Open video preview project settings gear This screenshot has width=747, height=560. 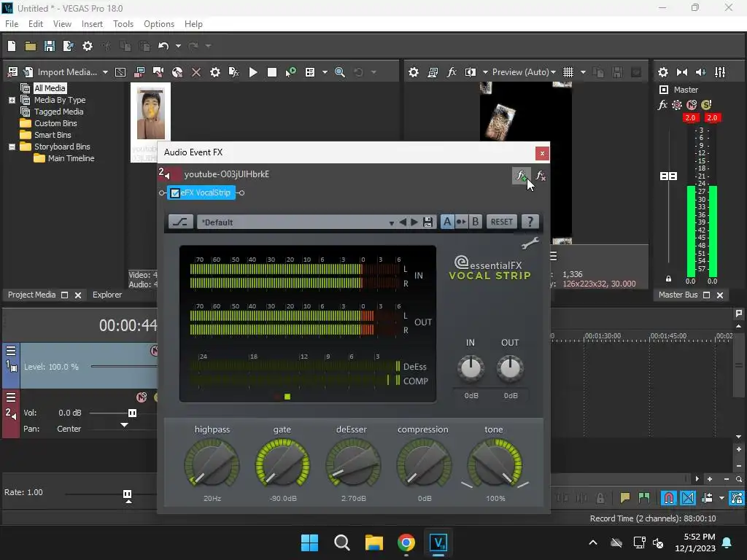pos(414,72)
